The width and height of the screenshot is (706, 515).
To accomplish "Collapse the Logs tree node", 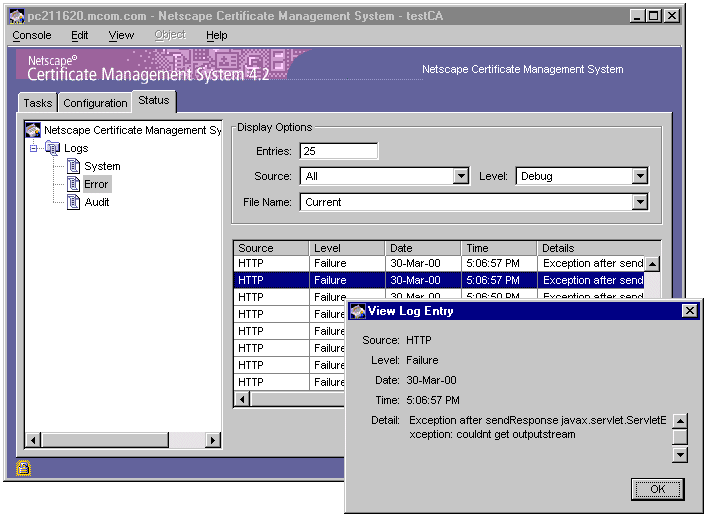I will (x=33, y=148).
